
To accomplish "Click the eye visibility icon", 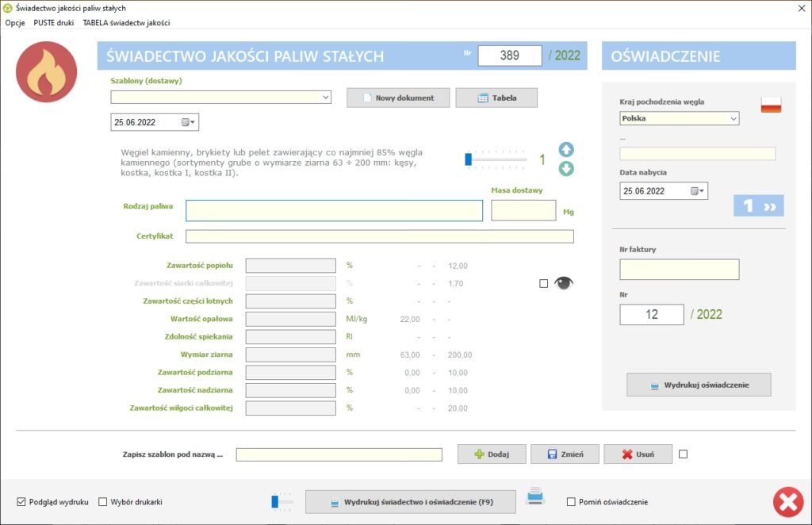I will [x=563, y=283].
